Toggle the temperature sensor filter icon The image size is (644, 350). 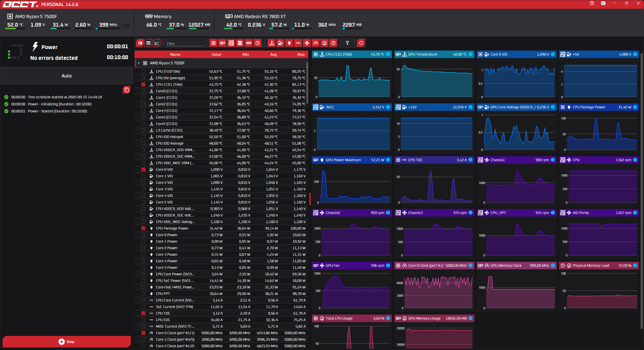tap(271, 43)
